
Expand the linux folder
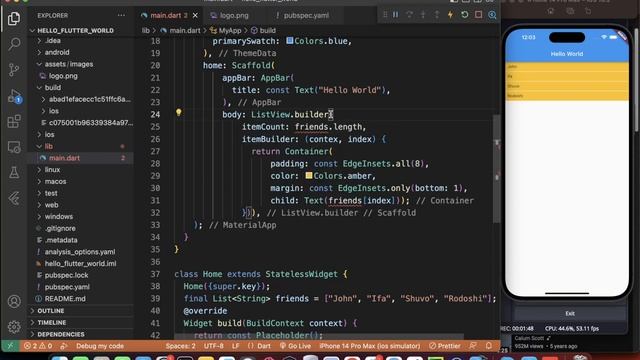click(x=52, y=169)
